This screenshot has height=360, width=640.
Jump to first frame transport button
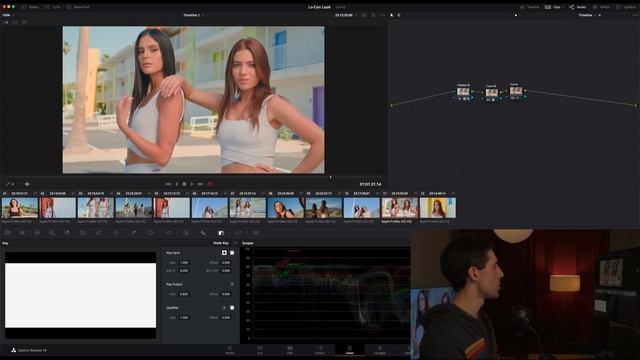(x=168, y=184)
